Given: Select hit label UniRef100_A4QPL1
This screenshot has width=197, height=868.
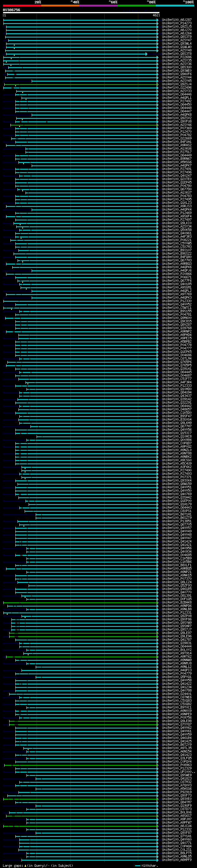Looking at the screenshot, I should [x=177, y=98].
